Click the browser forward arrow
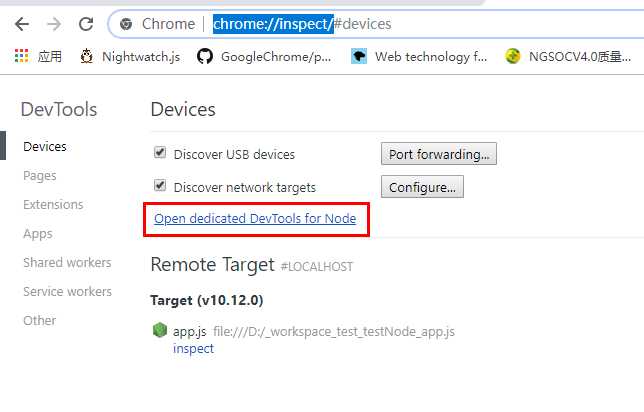 [54, 23]
